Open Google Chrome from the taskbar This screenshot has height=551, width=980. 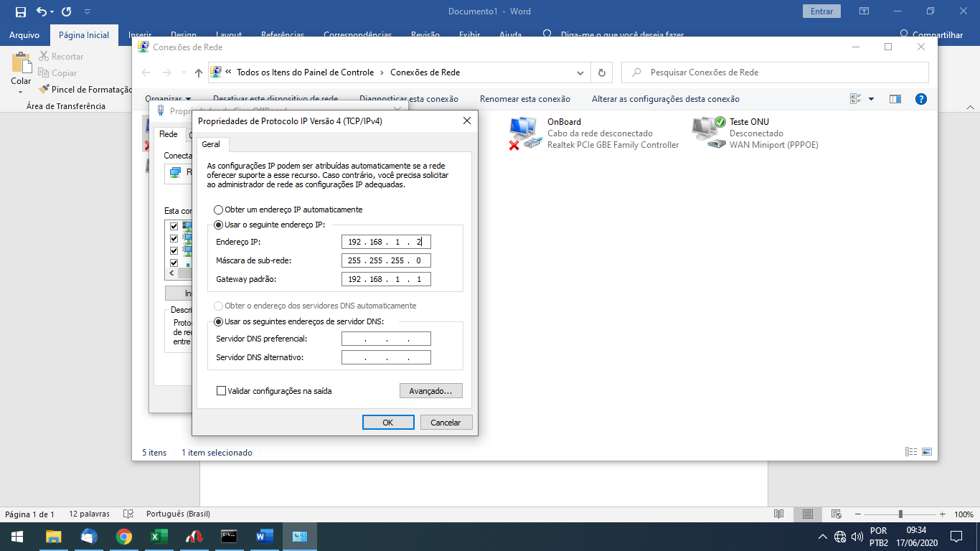coord(123,536)
